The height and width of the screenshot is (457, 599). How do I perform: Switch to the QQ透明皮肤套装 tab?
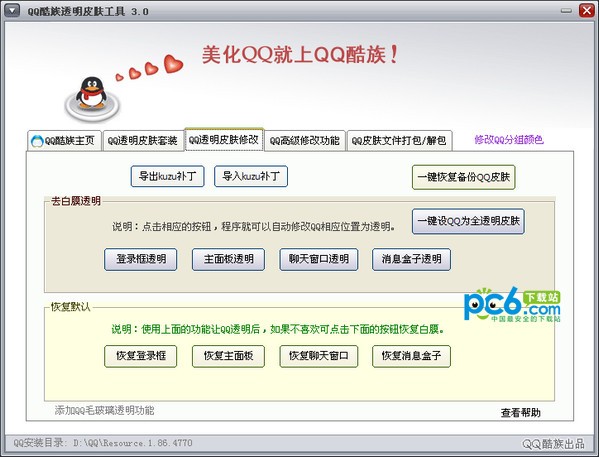click(x=142, y=141)
